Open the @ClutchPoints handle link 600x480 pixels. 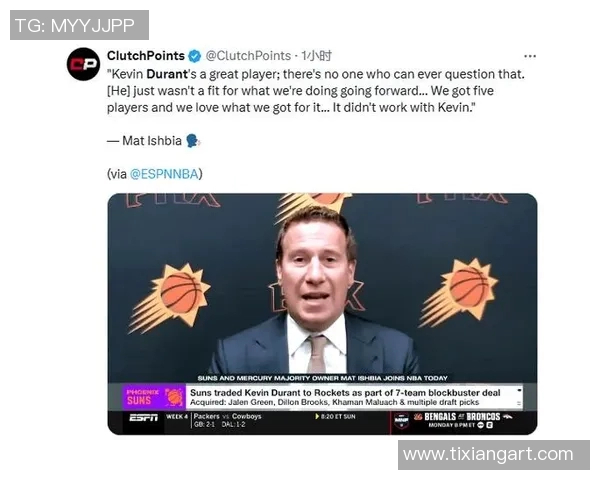pyautogui.click(x=248, y=56)
